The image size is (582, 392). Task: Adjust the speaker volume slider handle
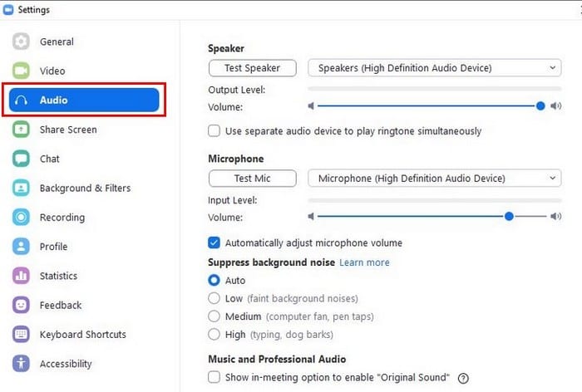pyautogui.click(x=540, y=106)
